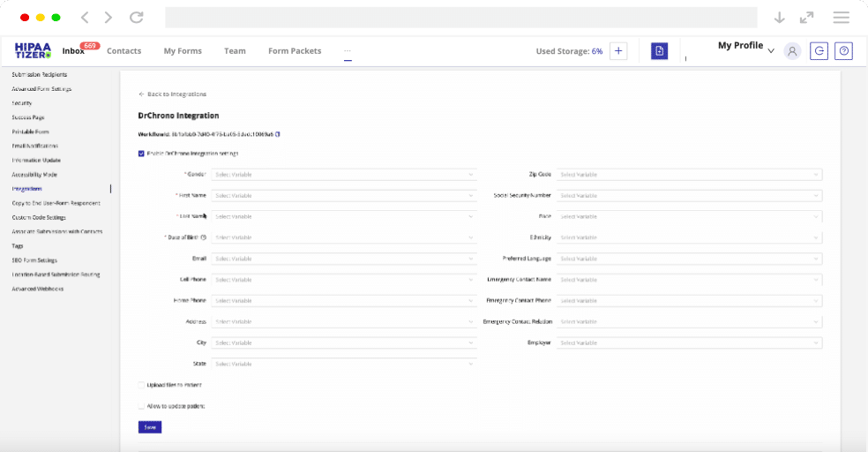This screenshot has height=452, width=868.
Task: Go forward in the browser
Action: coord(108,17)
